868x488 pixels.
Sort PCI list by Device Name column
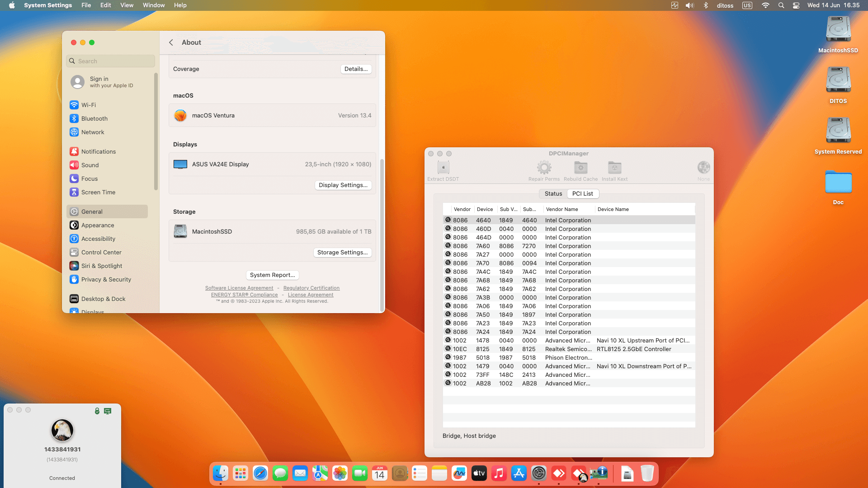click(644, 209)
